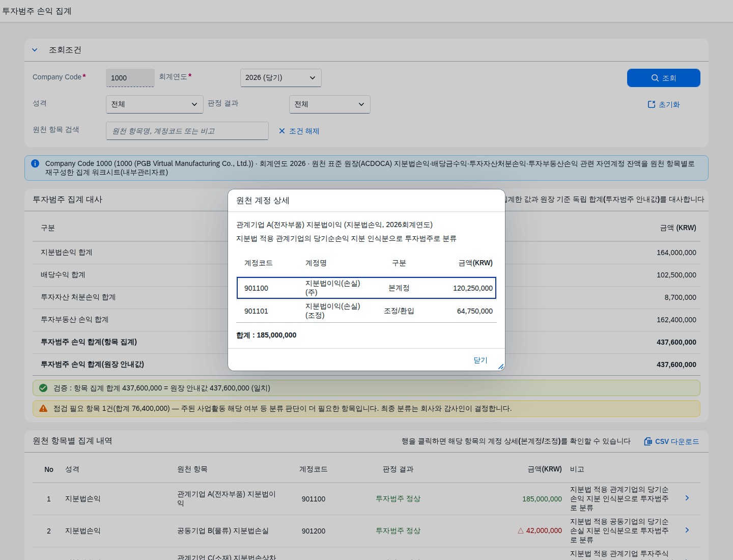Click the 164,000,000 amount value
This screenshot has height=560, width=733.
point(676,253)
